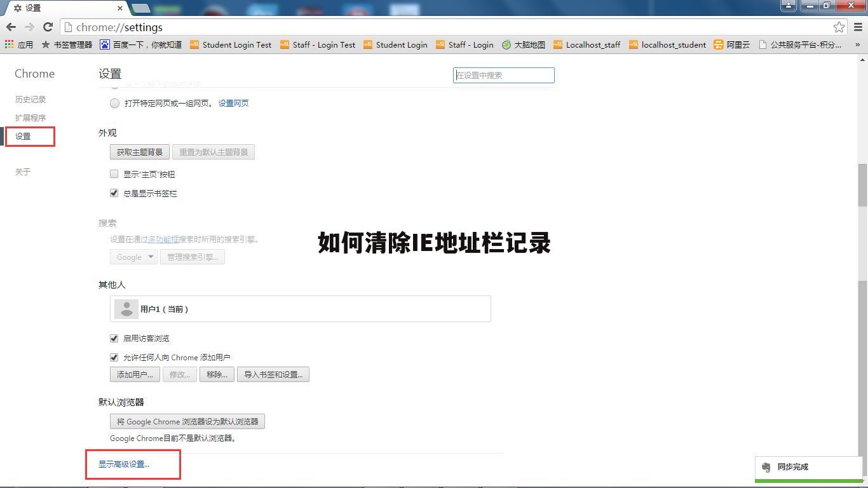Open the 应用 (Apps) shortcut on bookmarks bar

(x=25, y=44)
